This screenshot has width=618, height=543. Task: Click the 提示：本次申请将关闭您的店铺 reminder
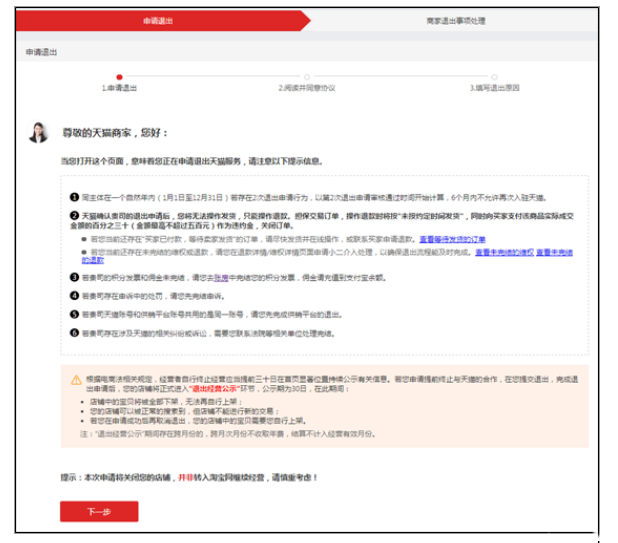(189, 478)
